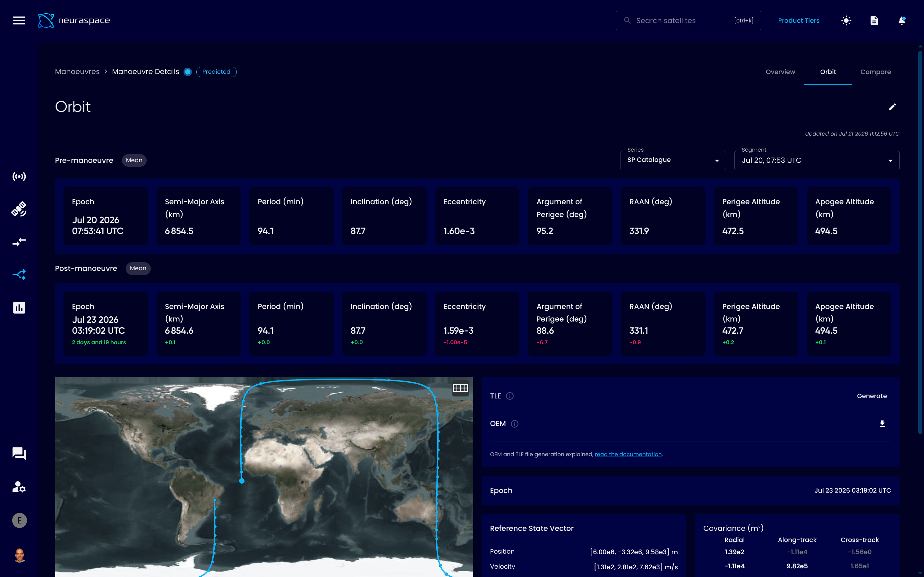Image resolution: width=924 pixels, height=577 pixels.
Task: Go back via Manoeuvres breadcrumb
Action: point(77,72)
